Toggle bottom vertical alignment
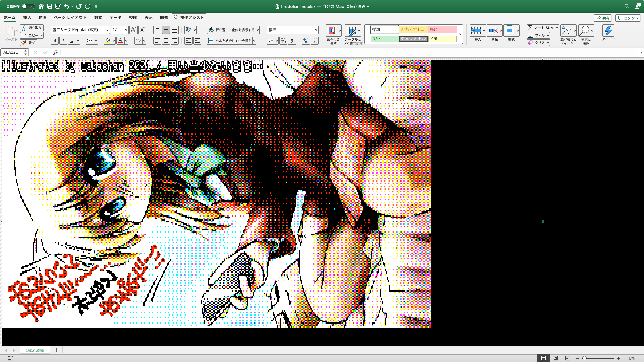This screenshot has width=644, height=362. [x=175, y=30]
